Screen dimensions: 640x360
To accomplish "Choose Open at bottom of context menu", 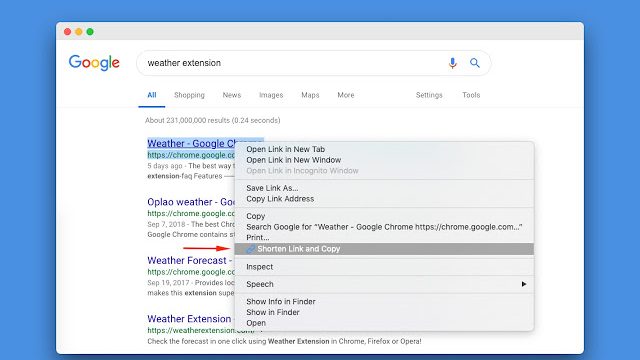I will (x=384, y=323).
